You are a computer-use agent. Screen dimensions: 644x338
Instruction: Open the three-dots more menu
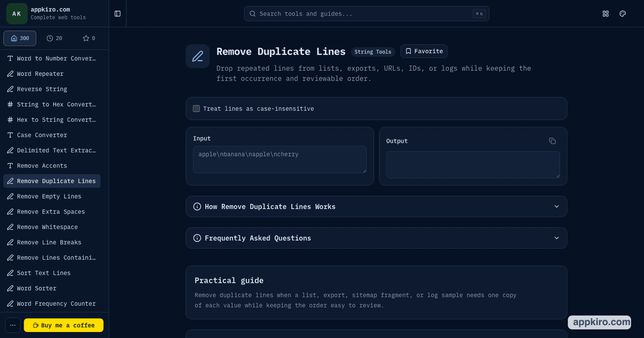(13, 325)
